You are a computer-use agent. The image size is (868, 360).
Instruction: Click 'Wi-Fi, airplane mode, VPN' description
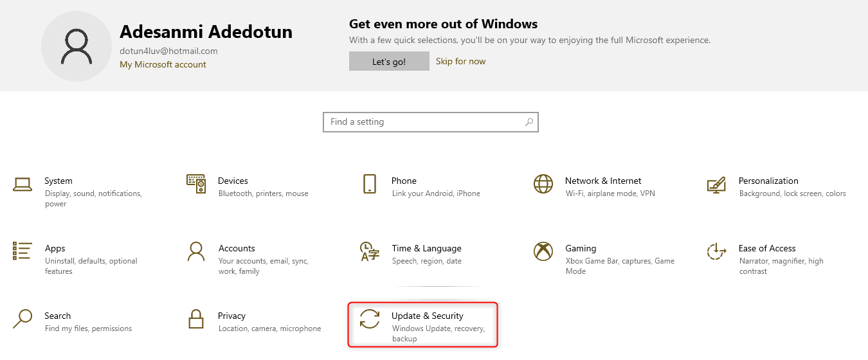point(610,194)
